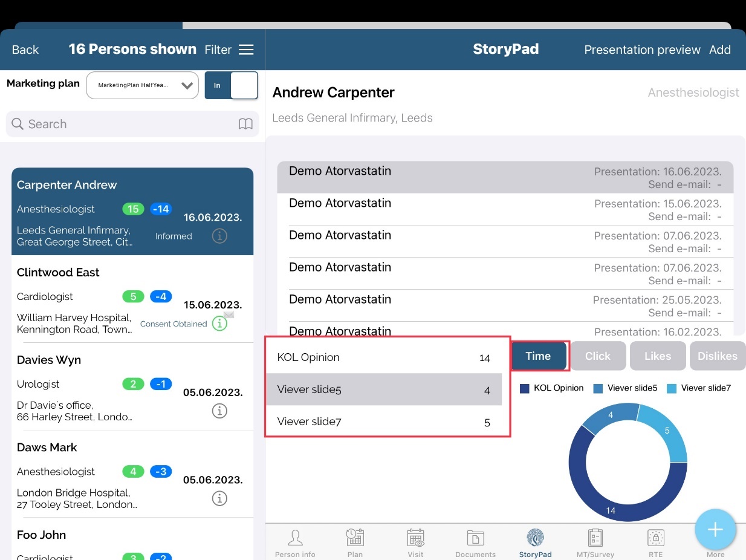Click the KOL Opinion legend color swatch

525,388
